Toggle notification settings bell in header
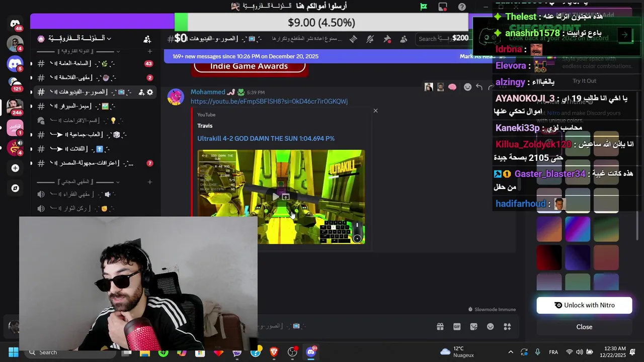This screenshot has height=362, width=644. tap(370, 39)
